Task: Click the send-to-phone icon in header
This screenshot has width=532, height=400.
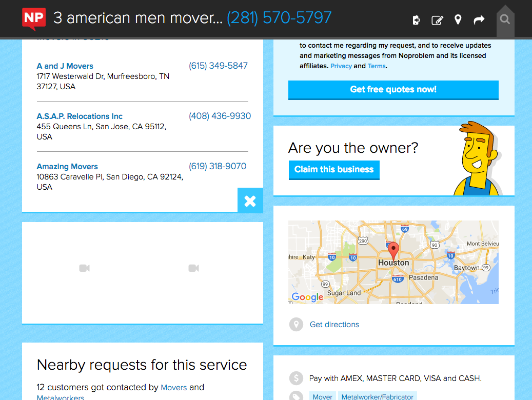Action: pos(417,20)
